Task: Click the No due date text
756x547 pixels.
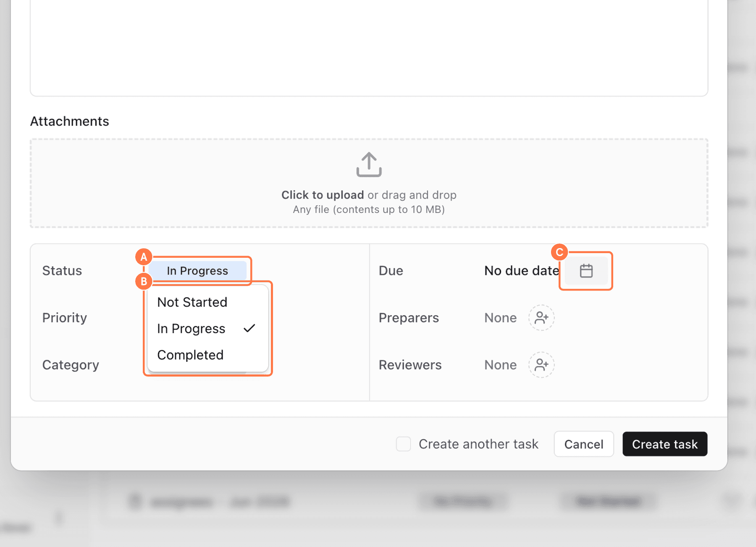Action: point(522,271)
